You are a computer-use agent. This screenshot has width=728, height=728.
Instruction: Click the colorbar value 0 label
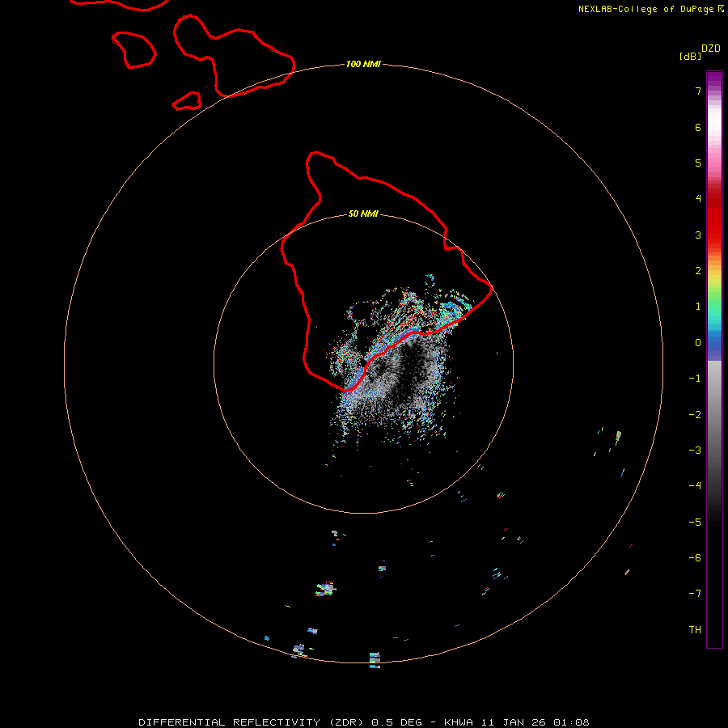698,343
